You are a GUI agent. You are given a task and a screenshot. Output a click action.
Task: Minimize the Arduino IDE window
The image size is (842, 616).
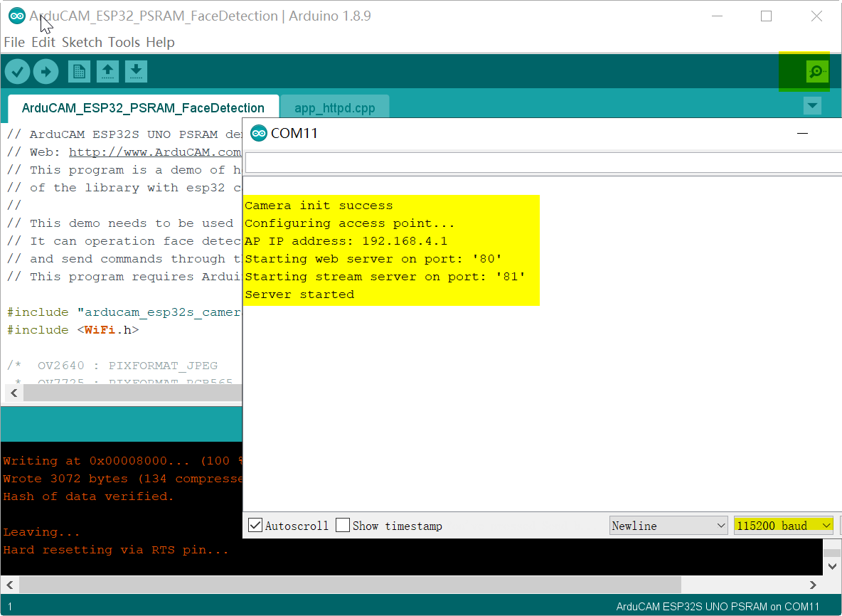[x=717, y=16]
